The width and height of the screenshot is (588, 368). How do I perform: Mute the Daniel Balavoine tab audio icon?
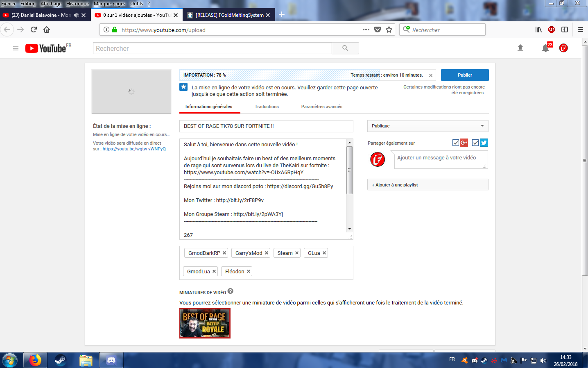click(x=76, y=15)
